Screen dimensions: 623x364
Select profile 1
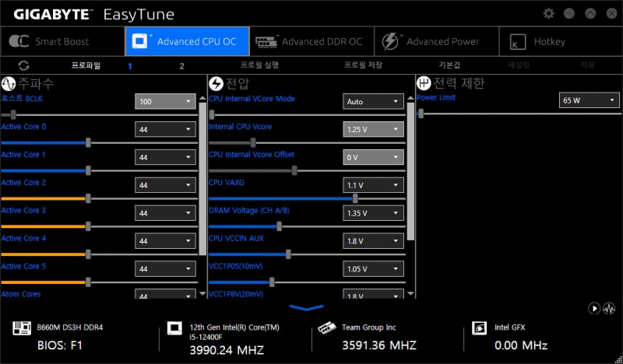(130, 66)
